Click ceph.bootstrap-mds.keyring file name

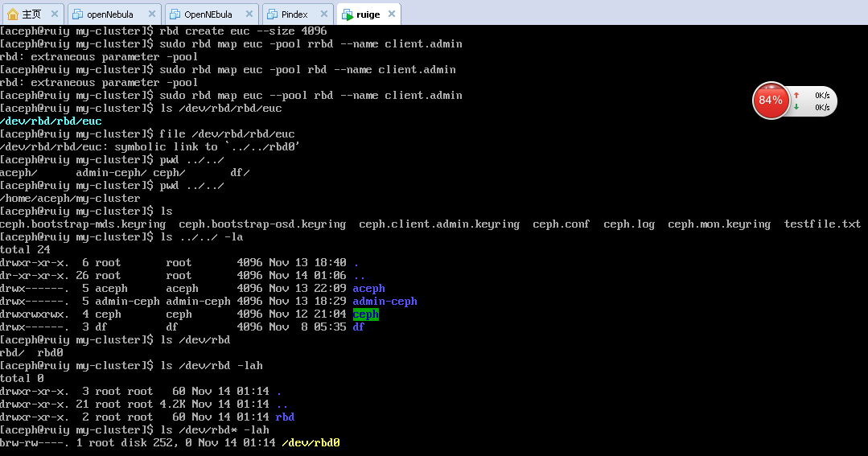[x=83, y=224]
